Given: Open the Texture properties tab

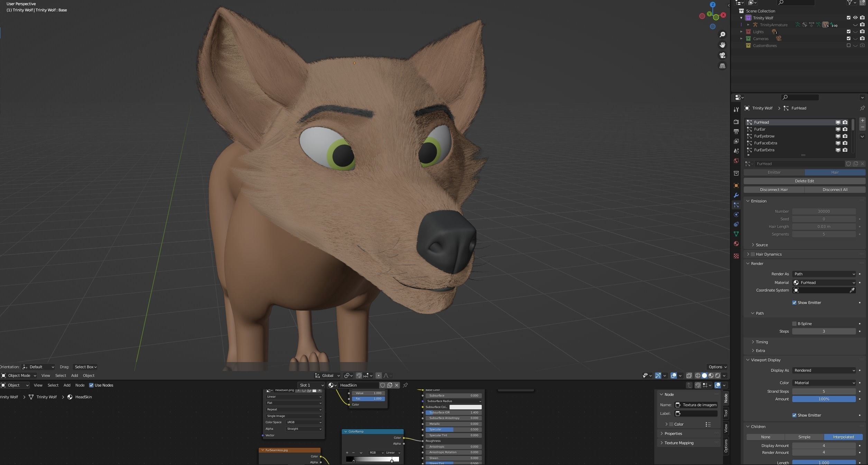Looking at the screenshot, I should coord(736,256).
